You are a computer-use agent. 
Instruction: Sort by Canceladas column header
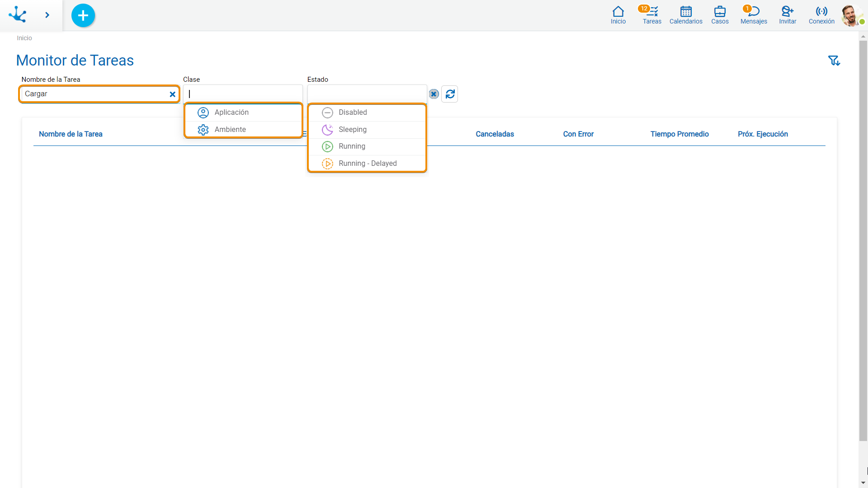[x=495, y=134]
